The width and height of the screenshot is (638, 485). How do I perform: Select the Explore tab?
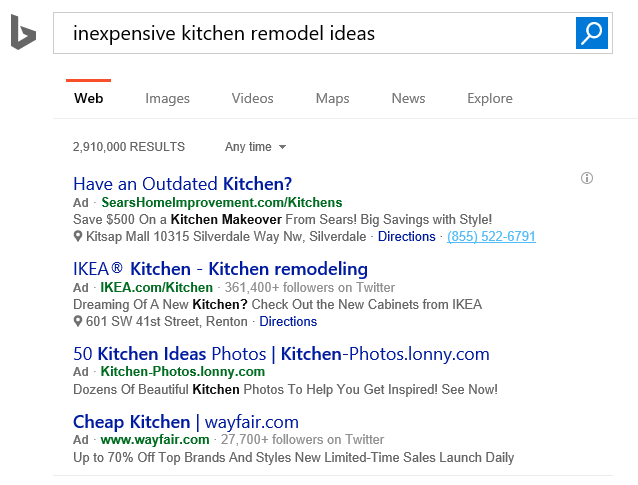[x=489, y=98]
